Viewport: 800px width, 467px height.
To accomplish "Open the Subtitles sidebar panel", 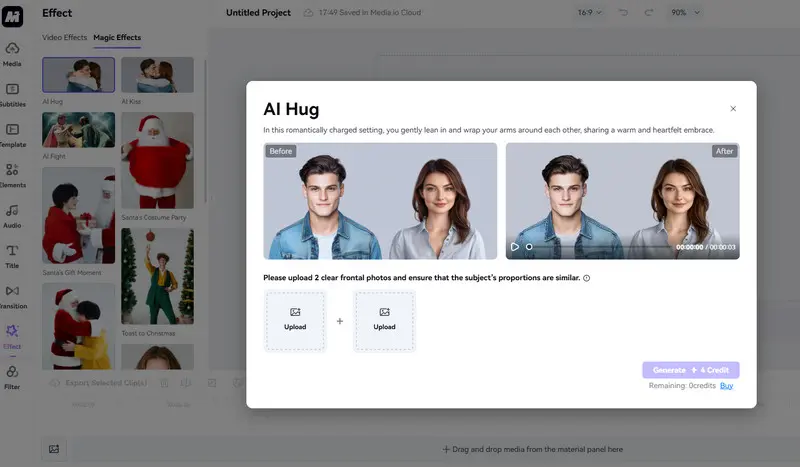I will tap(13, 94).
